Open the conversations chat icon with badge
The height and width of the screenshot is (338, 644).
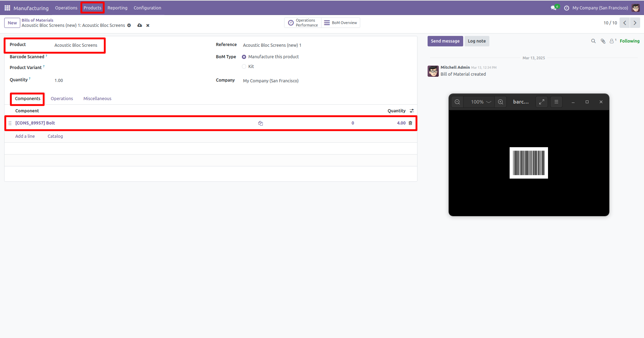click(x=554, y=8)
